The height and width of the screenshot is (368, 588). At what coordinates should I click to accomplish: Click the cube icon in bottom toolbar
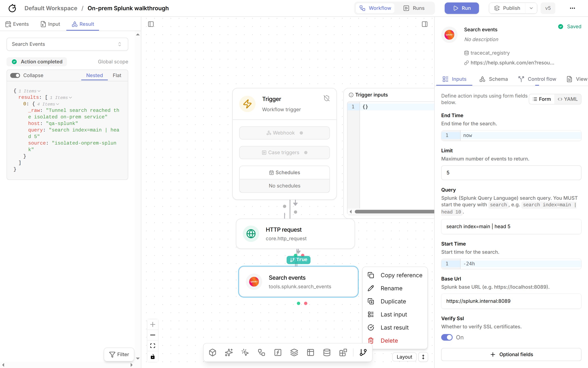(x=212, y=352)
